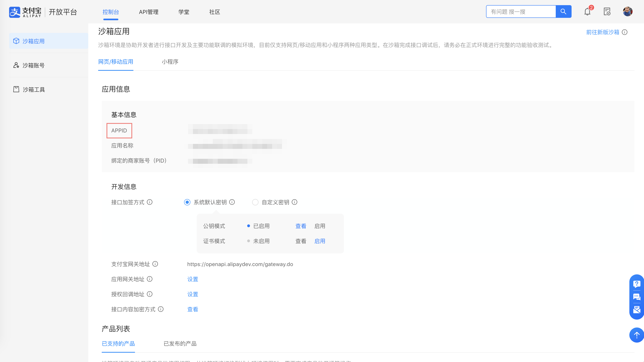Click the question mark help icon

tap(636, 284)
